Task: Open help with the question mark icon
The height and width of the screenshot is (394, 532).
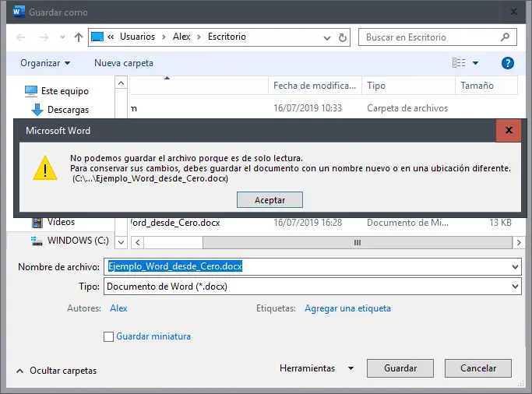Action: point(508,63)
